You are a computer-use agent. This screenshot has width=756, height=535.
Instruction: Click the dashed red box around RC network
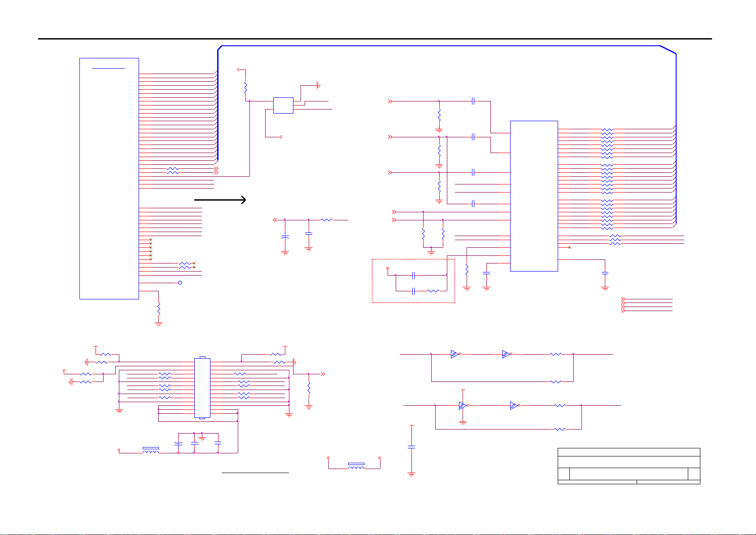tap(413, 281)
